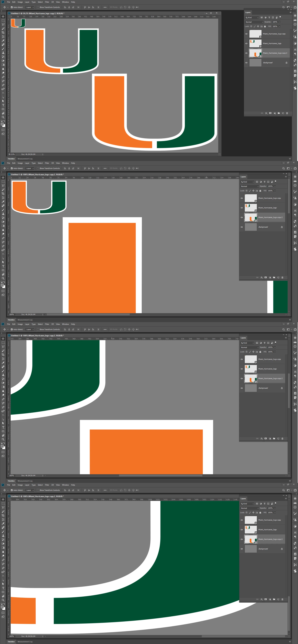This screenshot has height=644, width=298.
Task: Uncheck Auto-Select checkbox in the topmost options bar
Action: 12,7
